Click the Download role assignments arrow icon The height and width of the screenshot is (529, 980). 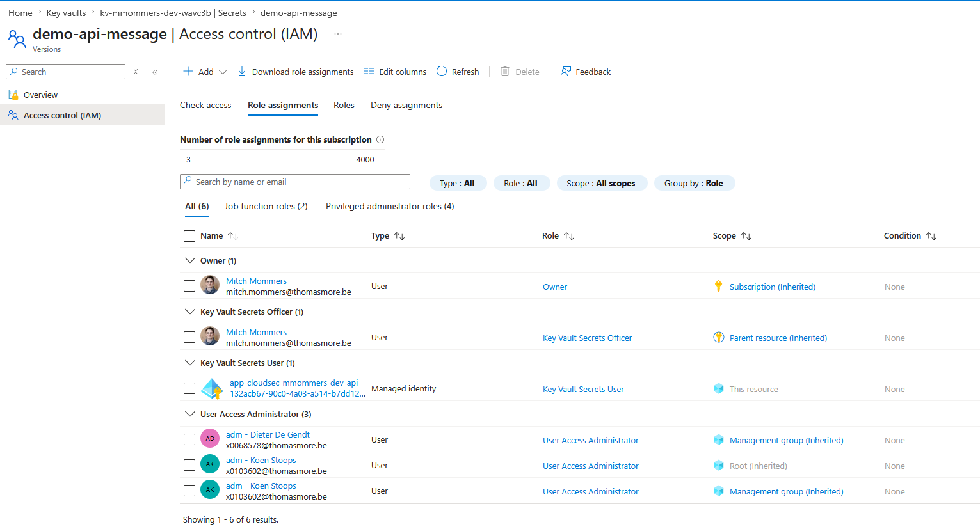coord(242,71)
